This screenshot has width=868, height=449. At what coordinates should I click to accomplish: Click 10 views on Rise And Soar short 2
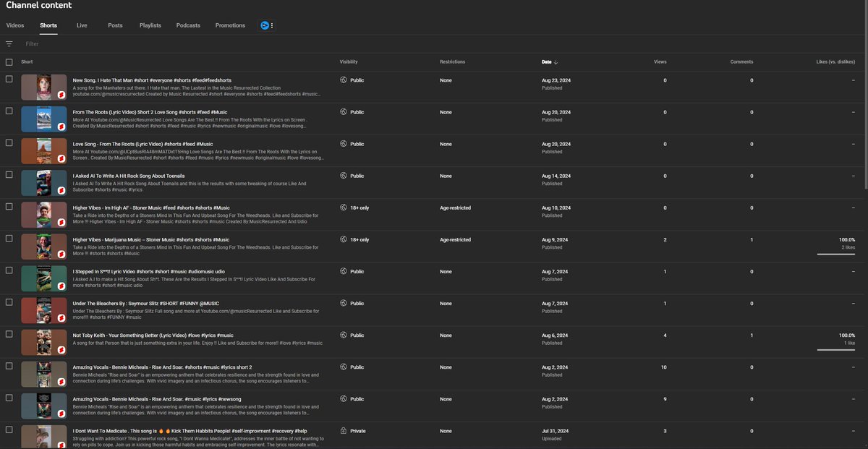coord(664,367)
